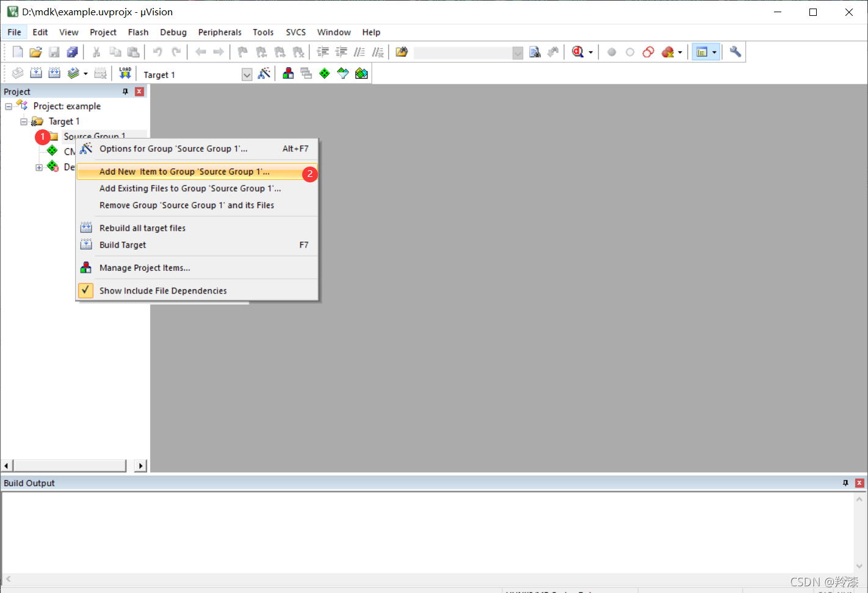Pin the Project panel
Screen dimensions: 868x593
125,92
